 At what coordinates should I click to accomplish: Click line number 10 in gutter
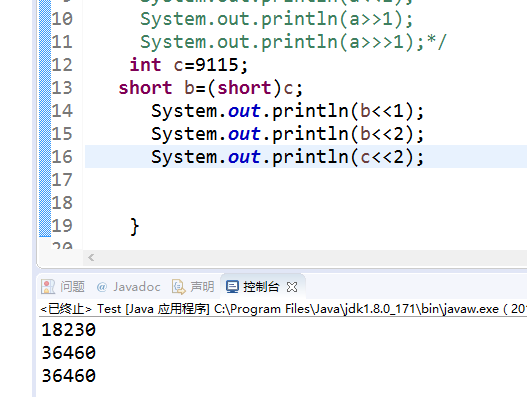pyautogui.click(x=62, y=18)
